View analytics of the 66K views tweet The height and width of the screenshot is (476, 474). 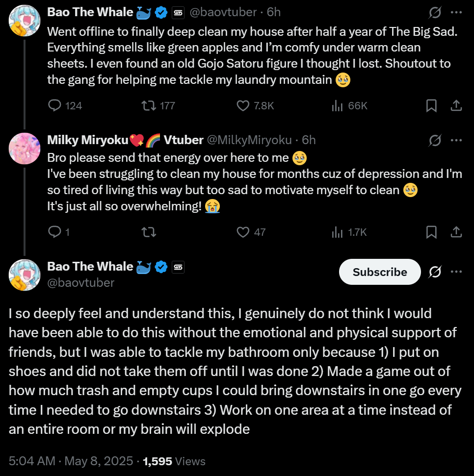pyautogui.click(x=337, y=105)
